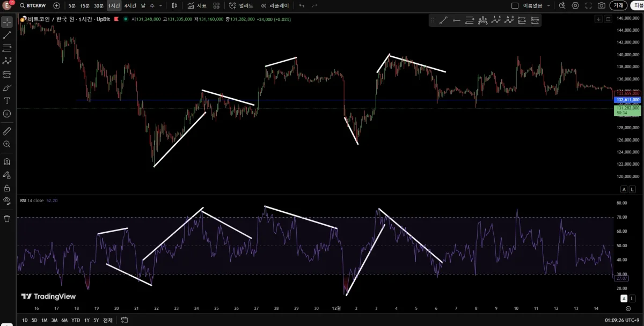644x326 pixels.
Task: Select the trend line drawing tool
Action: pyautogui.click(x=7, y=35)
